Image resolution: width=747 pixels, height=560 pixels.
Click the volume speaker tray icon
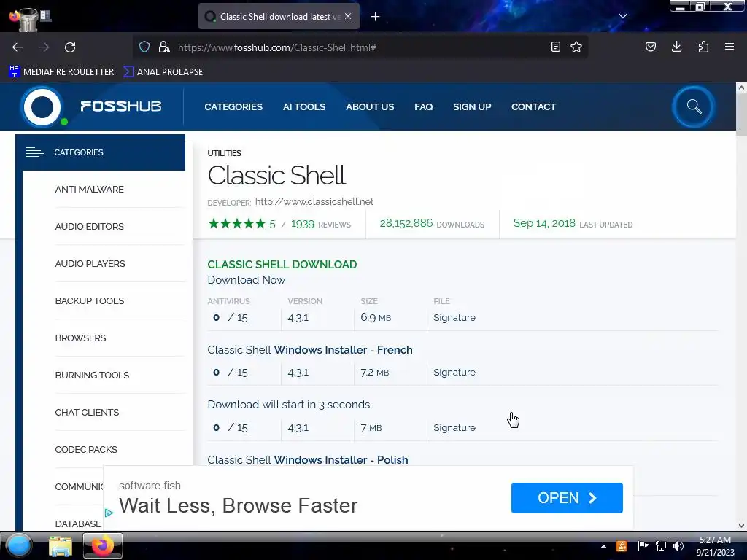point(678,546)
